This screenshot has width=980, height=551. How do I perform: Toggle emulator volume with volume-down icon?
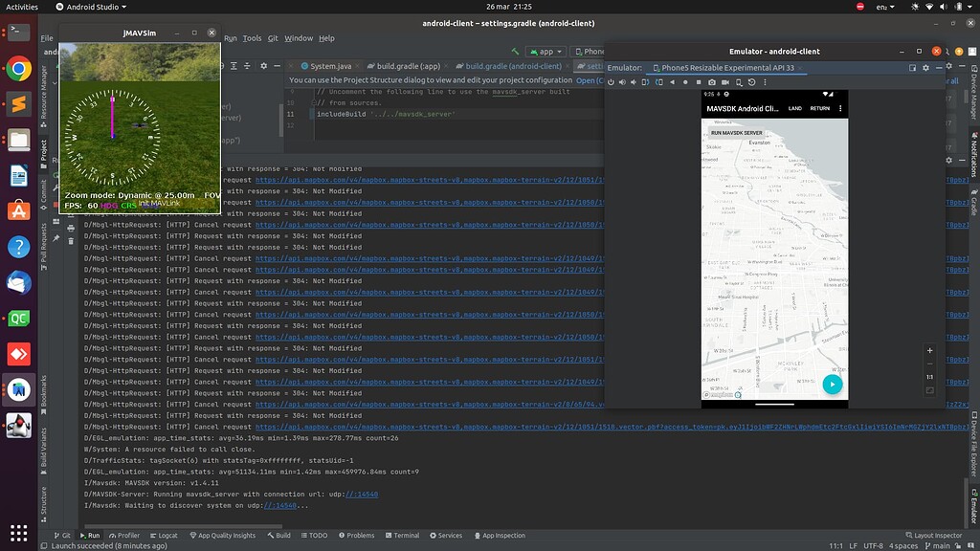point(634,82)
